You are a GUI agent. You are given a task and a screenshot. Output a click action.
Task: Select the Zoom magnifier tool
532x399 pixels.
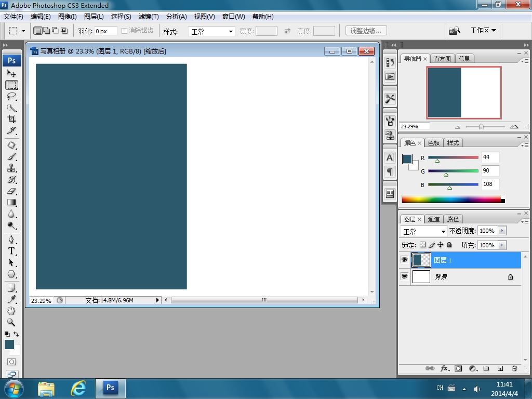pyautogui.click(x=11, y=322)
